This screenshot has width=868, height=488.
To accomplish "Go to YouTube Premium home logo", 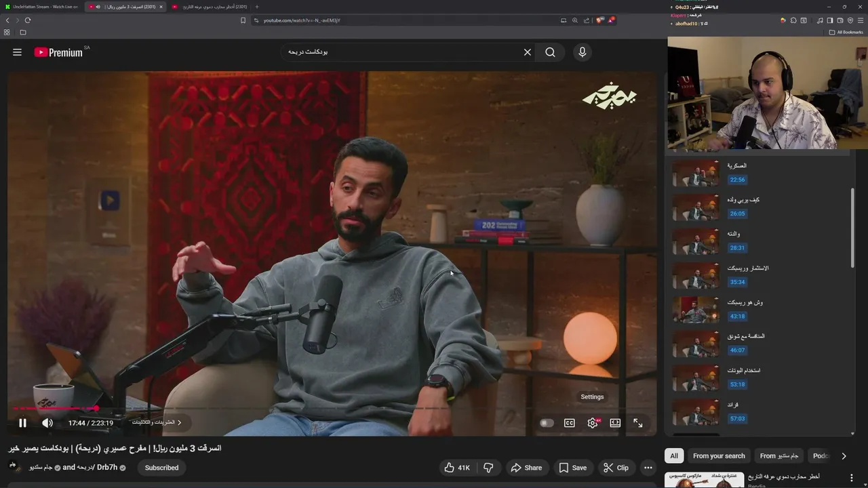I will (x=58, y=52).
